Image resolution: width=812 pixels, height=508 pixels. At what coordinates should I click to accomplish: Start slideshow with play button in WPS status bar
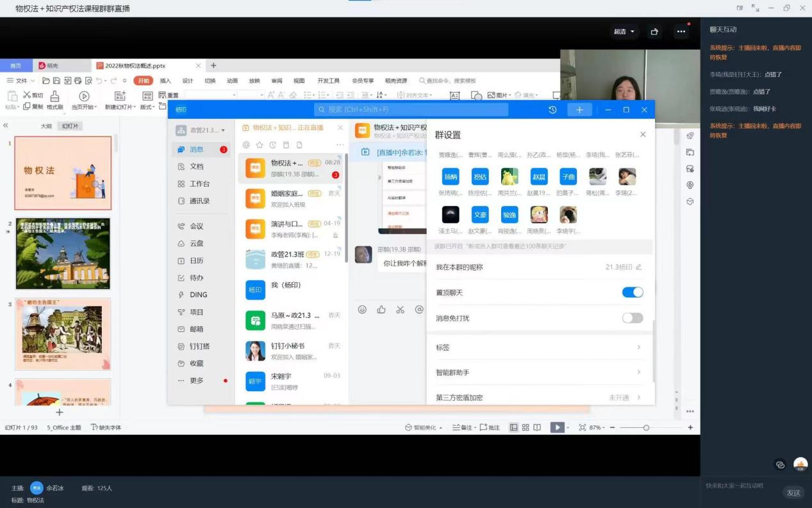557,428
